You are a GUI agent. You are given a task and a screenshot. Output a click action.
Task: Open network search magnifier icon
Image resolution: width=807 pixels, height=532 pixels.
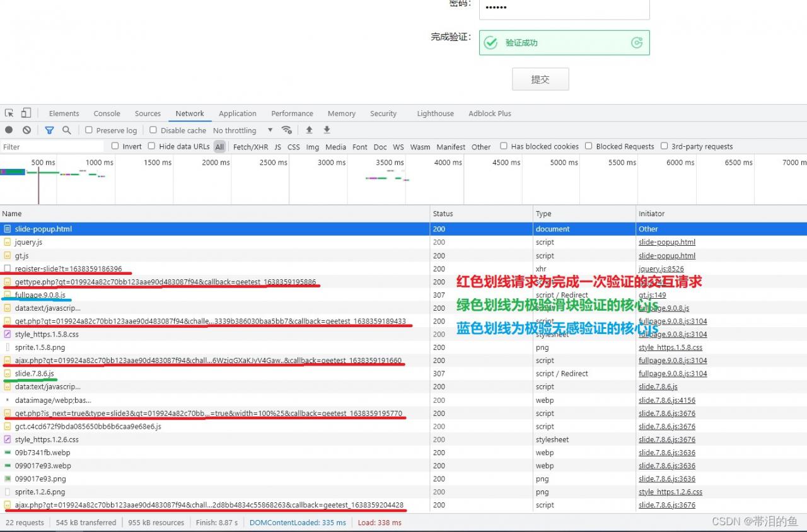(66, 130)
